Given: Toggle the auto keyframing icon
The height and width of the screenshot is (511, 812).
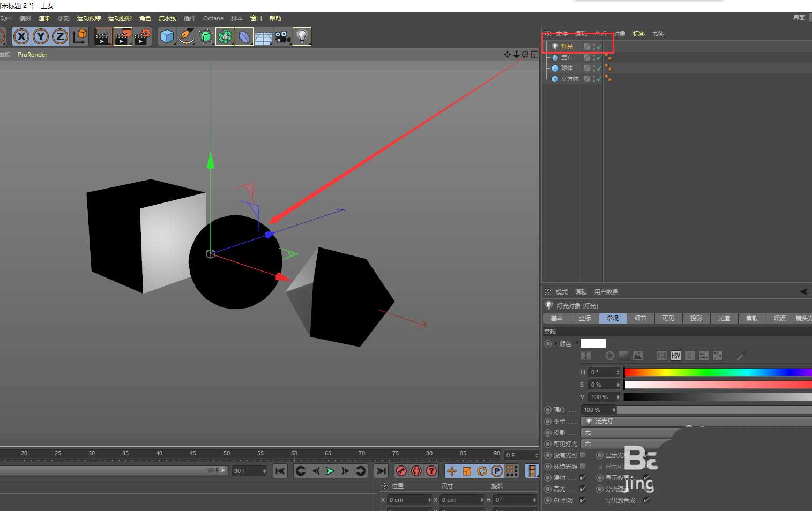Looking at the screenshot, I should tap(416, 471).
